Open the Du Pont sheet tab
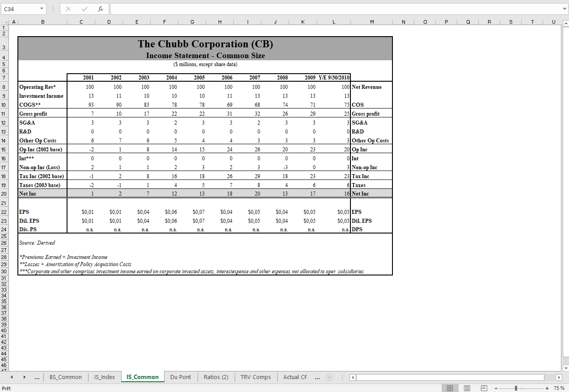The image size is (569, 392). tap(181, 377)
